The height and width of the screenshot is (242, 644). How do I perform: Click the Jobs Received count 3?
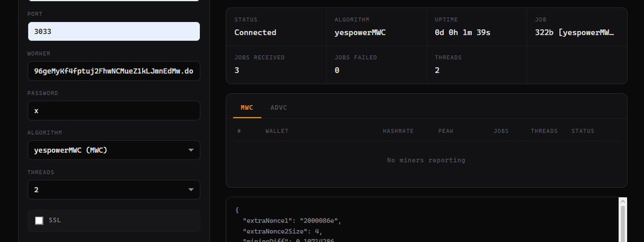[236, 71]
